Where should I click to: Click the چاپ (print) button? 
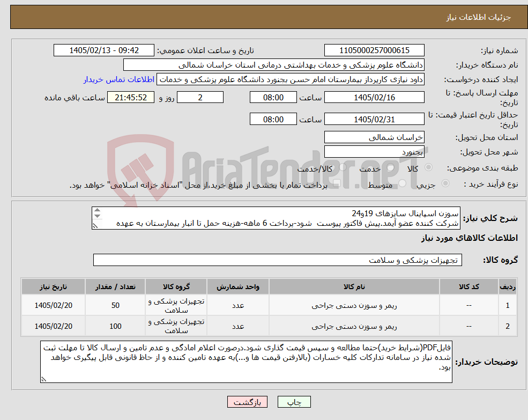coord(294,402)
